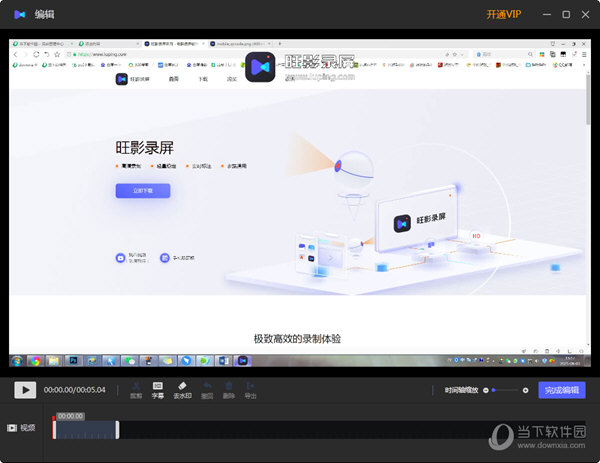Zoom out timeline with minus button
Image resolution: width=600 pixels, height=463 pixels.
(x=486, y=390)
